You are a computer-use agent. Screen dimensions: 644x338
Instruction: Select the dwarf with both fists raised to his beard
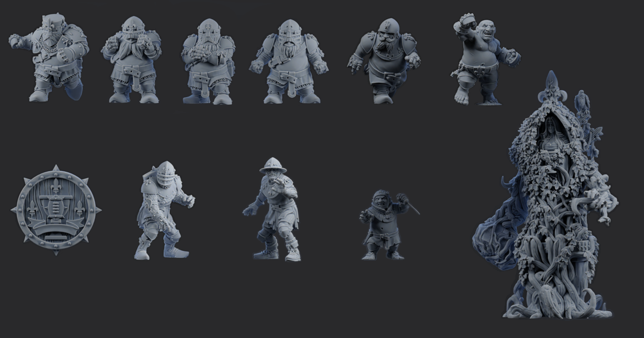pyautogui.click(x=131, y=59)
